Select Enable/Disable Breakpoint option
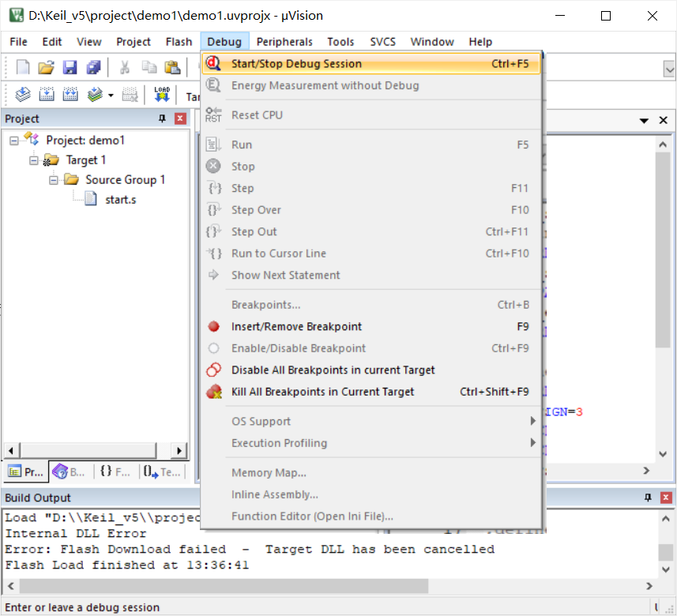This screenshot has height=616, width=677. click(296, 347)
